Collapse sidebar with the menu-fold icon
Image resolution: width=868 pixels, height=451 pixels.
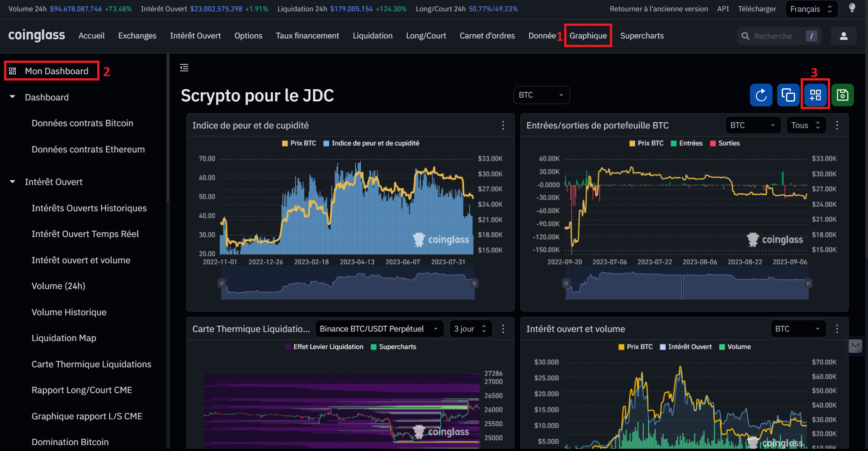(x=184, y=67)
